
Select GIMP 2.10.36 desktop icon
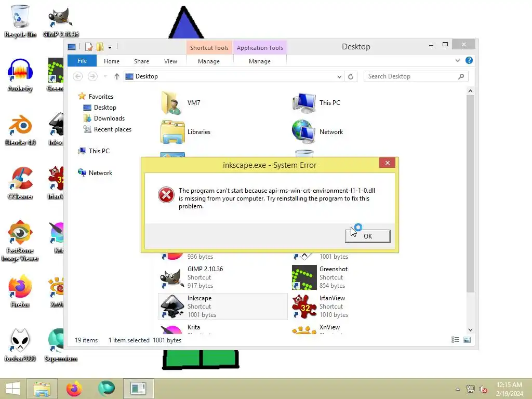pos(61,21)
